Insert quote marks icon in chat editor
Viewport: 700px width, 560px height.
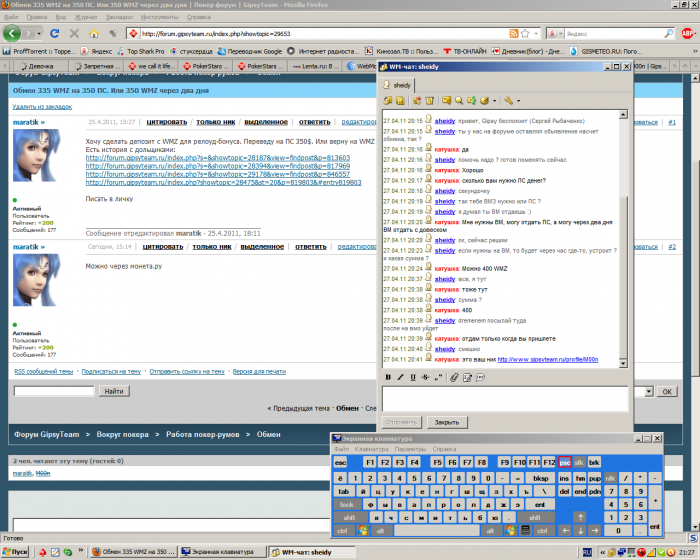pos(438,377)
